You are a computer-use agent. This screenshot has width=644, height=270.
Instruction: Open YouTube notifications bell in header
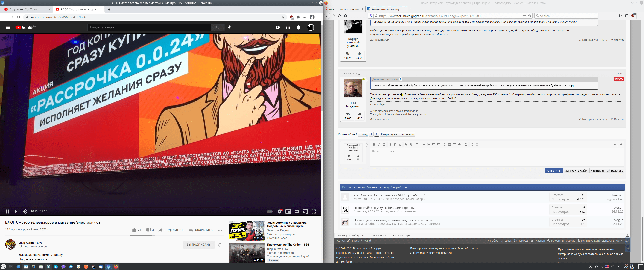298,27
